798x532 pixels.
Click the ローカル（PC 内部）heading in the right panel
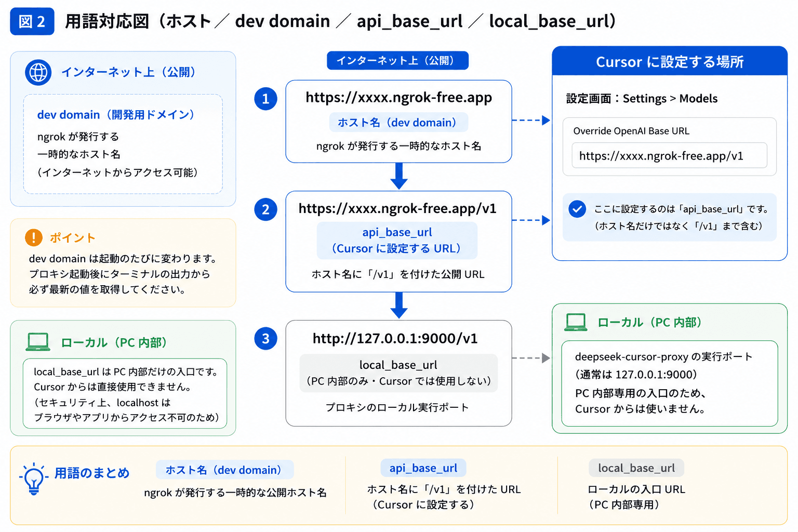click(x=650, y=323)
